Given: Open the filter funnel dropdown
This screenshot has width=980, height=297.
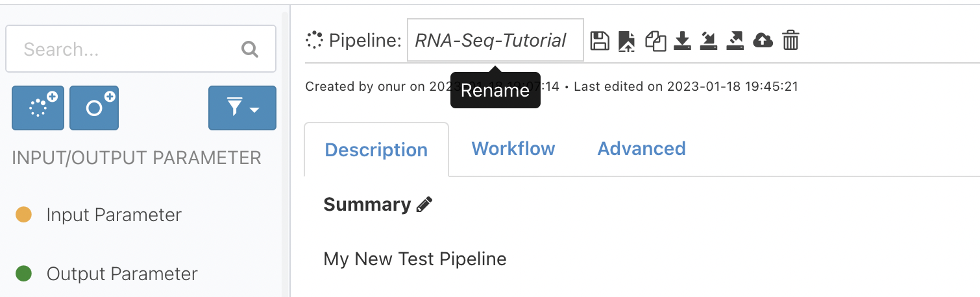Looking at the screenshot, I should pyautogui.click(x=242, y=108).
